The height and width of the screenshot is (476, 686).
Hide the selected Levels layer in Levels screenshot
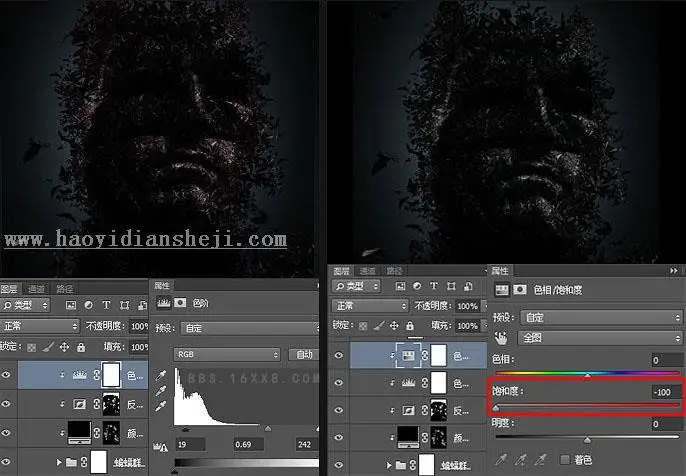[6, 375]
